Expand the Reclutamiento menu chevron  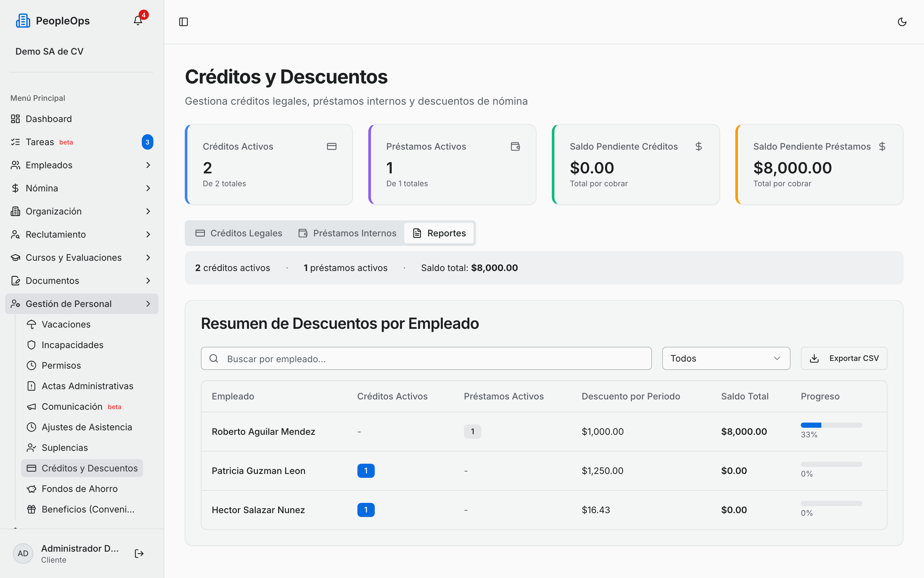coord(148,234)
